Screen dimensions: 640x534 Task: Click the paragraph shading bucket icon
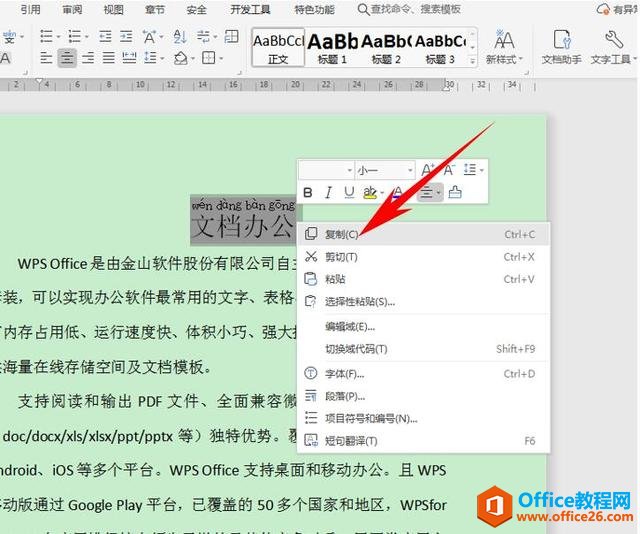coord(180,58)
